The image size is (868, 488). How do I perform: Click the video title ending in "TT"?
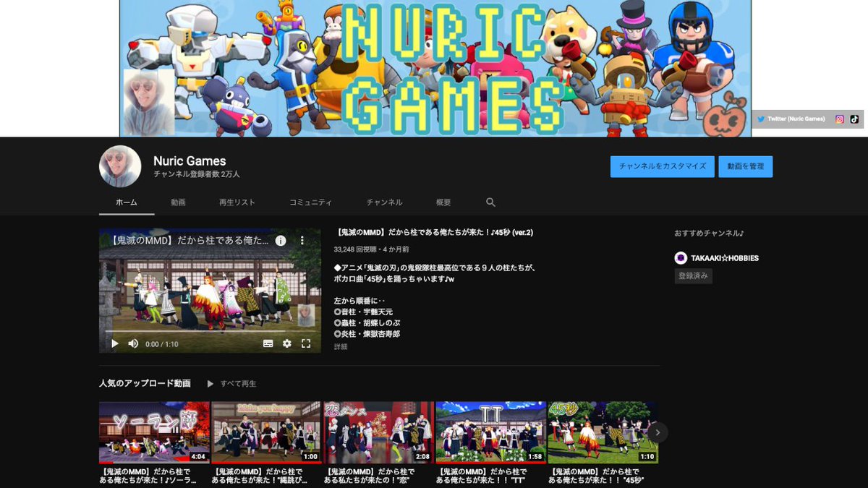click(482, 475)
